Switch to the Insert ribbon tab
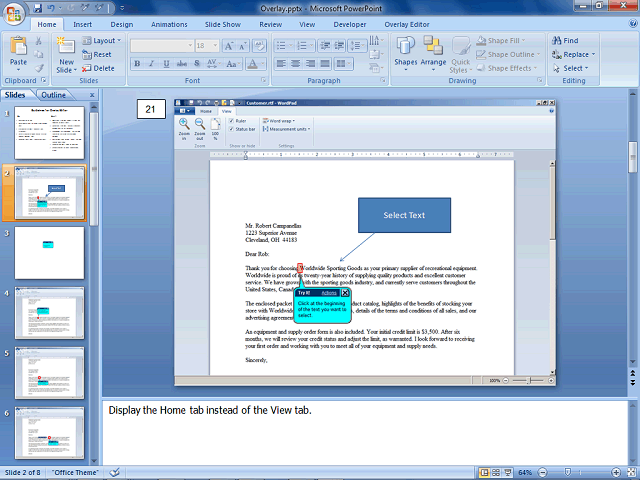 [82, 24]
